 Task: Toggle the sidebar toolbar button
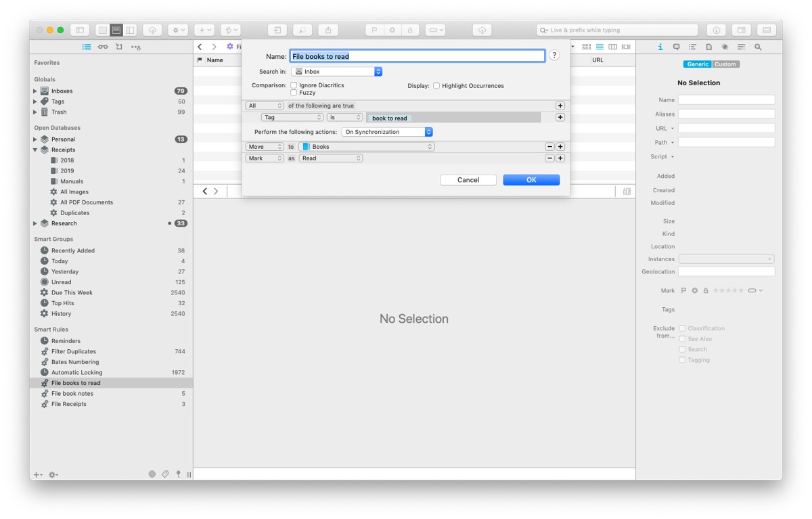pyautogui.click(x=80, y=30)
